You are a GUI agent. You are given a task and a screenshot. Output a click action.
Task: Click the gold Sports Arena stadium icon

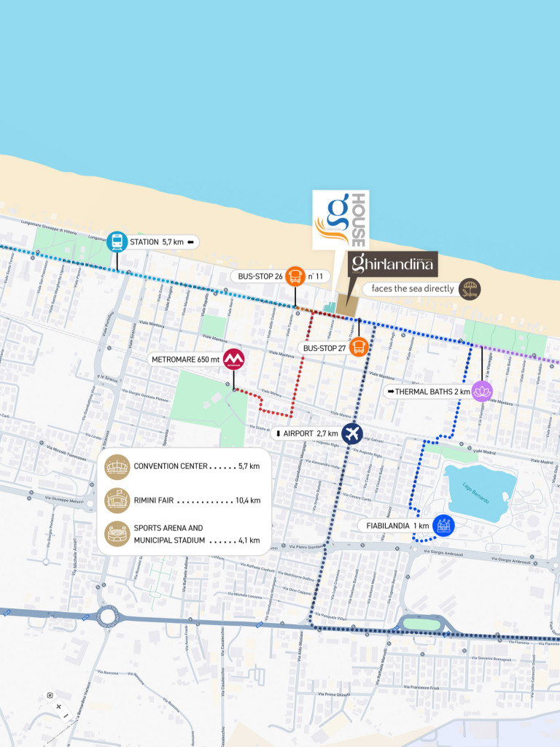pyautogui.click(x=117, y=533)
